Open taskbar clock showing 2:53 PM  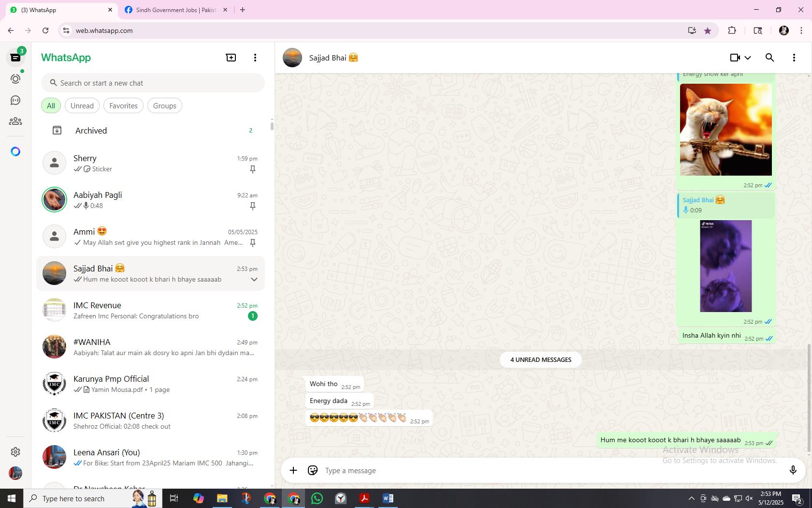(771, 498)
